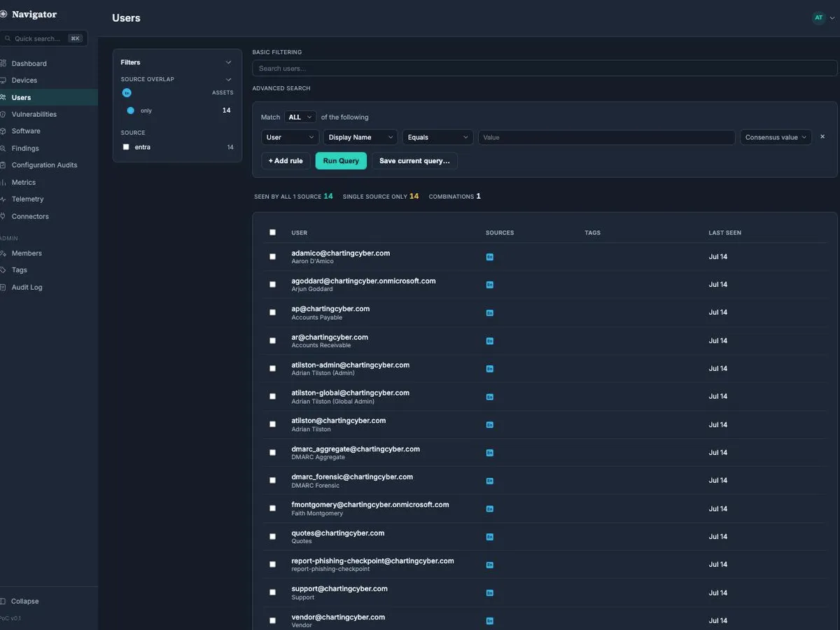Click the Audit Log icon
Viewport: 840px width, 630px height.
[x=3, y=287]
